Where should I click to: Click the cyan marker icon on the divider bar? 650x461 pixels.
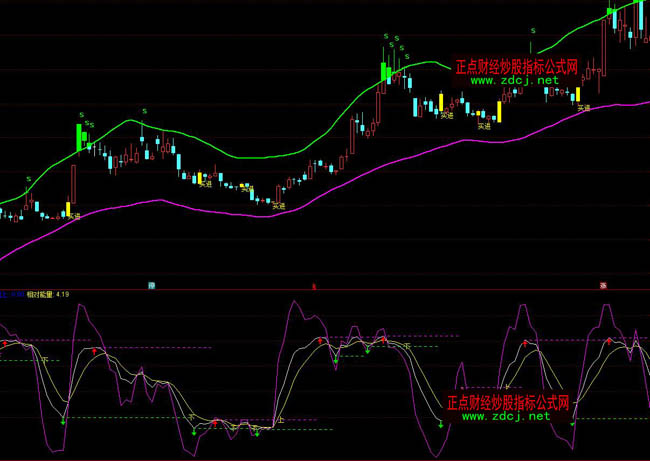click(152, 286)
